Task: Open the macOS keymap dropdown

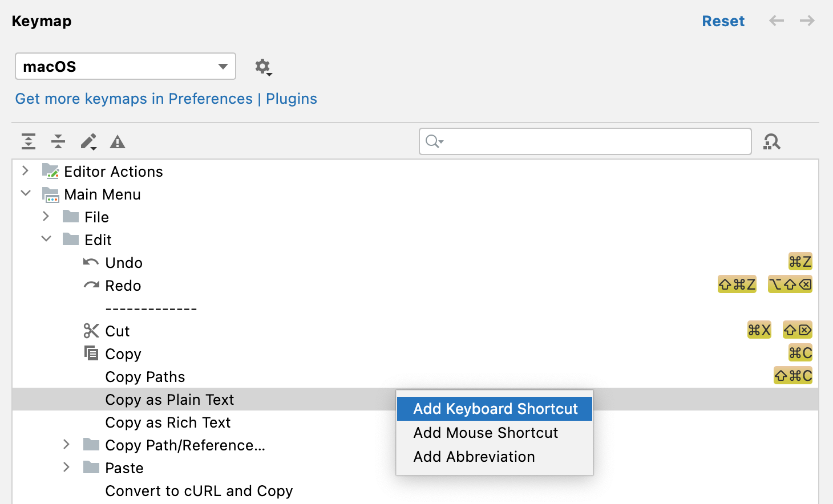Action: [x=126, y=67]
